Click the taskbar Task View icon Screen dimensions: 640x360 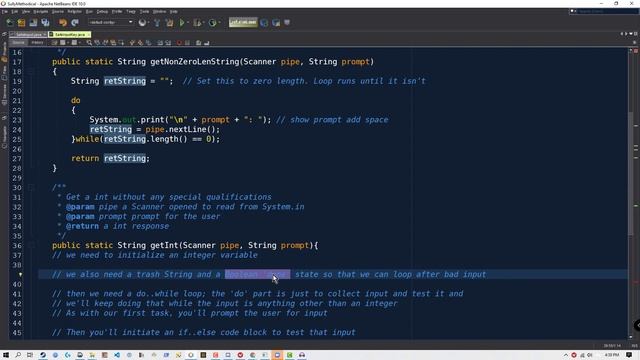pyautogui.click(x=30, y=355)
